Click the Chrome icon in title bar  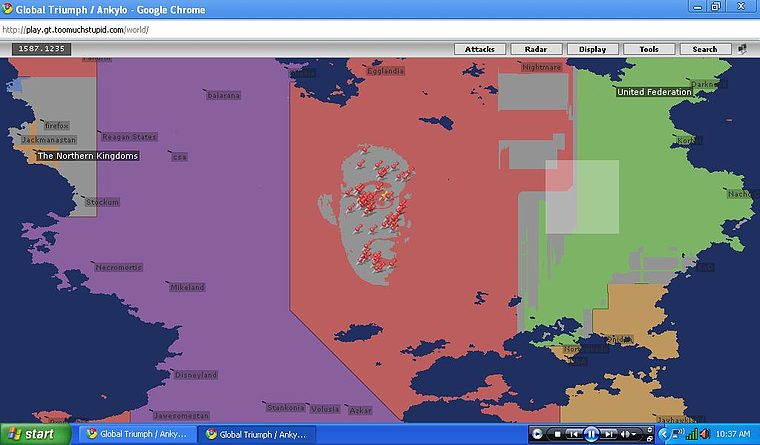click(x=7, y=9)
